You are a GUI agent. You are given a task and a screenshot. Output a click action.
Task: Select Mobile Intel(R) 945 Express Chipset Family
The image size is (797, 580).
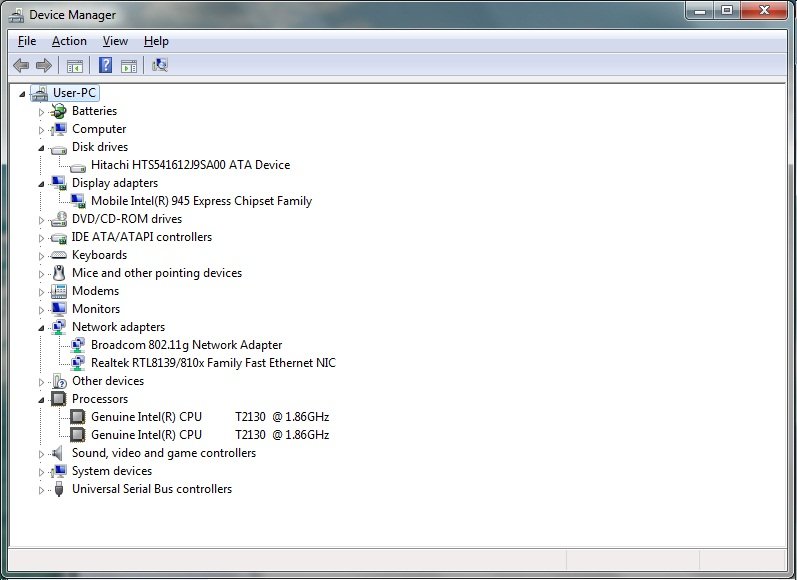(201, 201)
